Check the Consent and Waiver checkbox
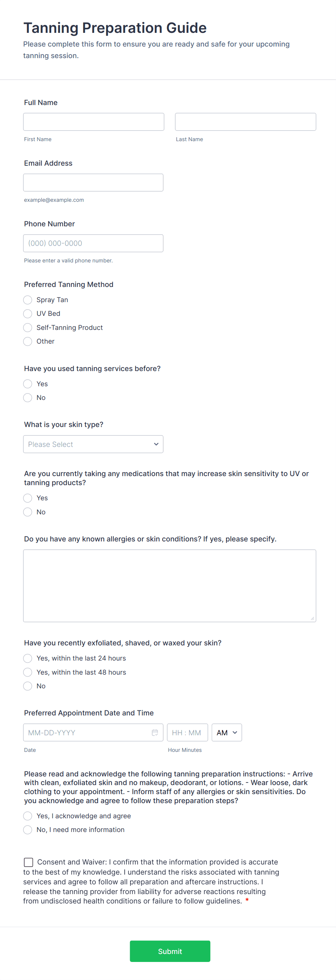This screenshot has width=336, height=980. point(29,862)
